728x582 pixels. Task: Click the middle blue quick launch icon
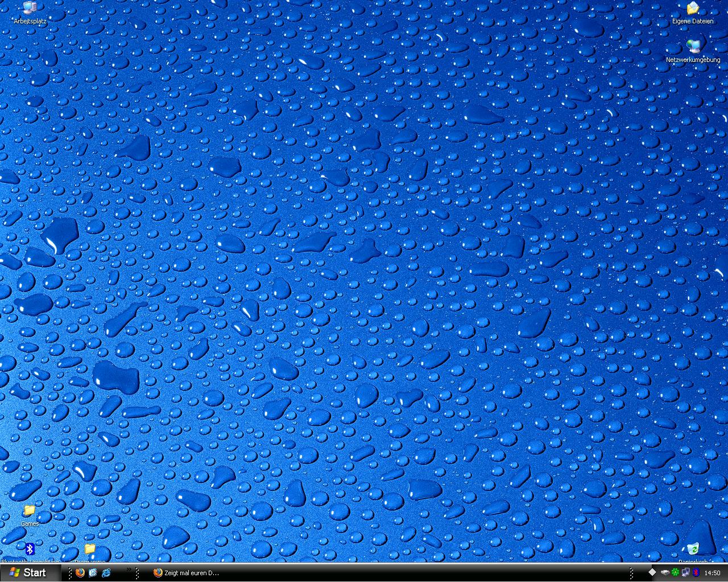(93, 572)
